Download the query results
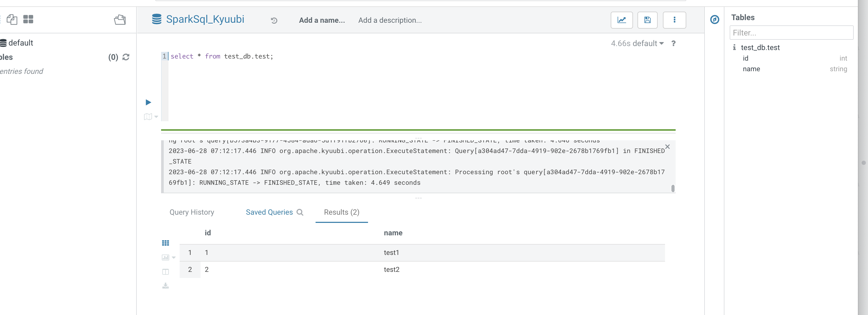The image size is (868, 315). 165,286
